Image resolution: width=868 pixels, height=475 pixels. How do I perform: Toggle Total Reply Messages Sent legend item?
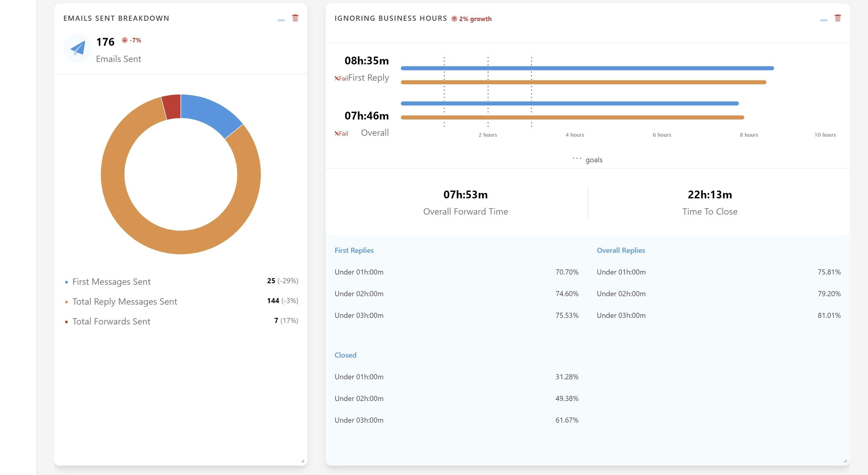pos(124,302)
